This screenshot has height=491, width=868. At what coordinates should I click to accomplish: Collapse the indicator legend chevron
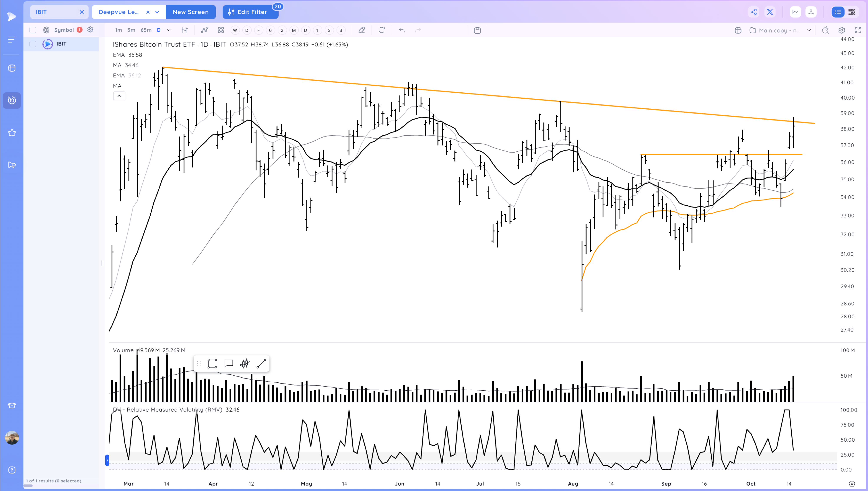119,96
